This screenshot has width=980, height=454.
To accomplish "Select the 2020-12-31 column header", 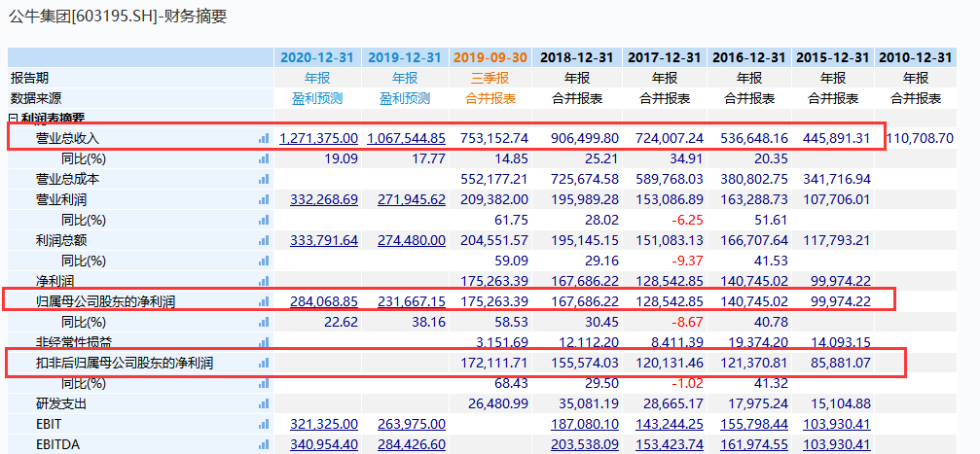I will (x=317, y=57).
